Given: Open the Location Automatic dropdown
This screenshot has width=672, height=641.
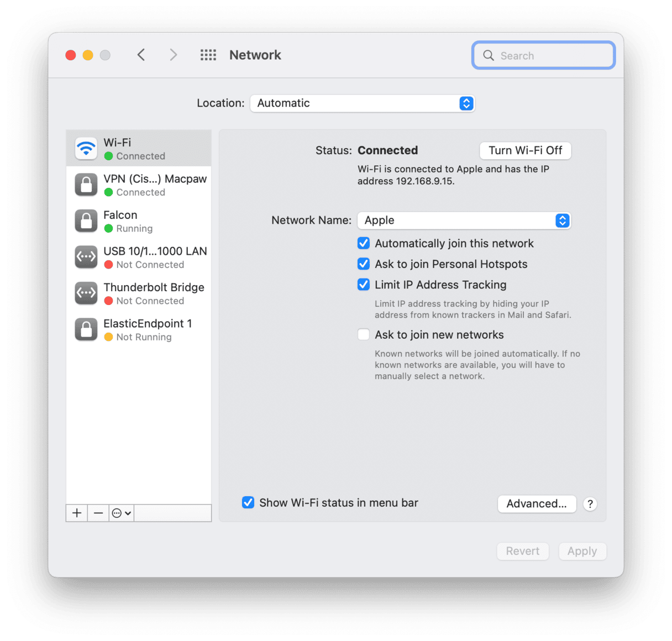Looking at the screenshot, I should [x=363, y=103].
